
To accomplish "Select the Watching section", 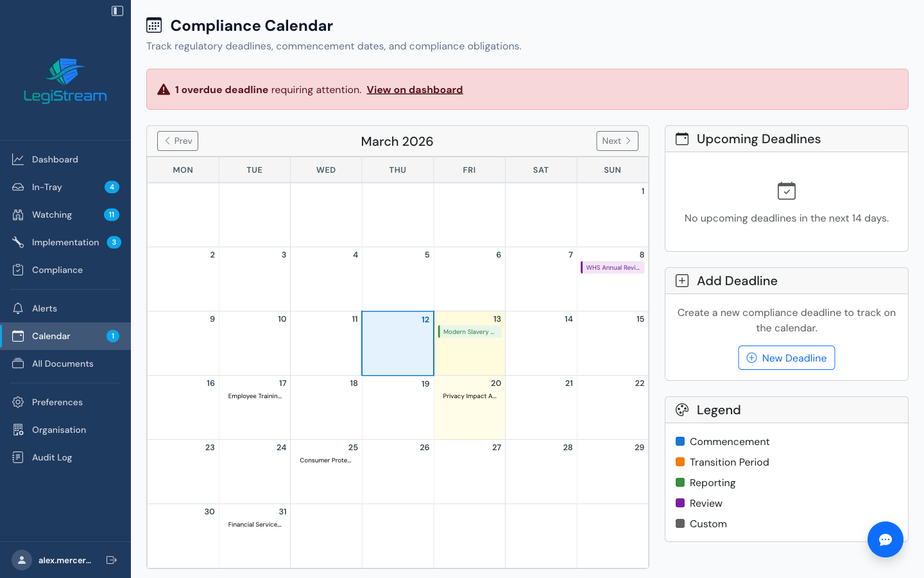I will point(53,215).
